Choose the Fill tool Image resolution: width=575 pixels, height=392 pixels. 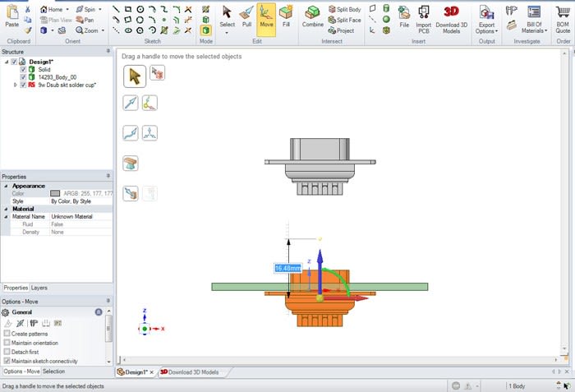point(286,16)
